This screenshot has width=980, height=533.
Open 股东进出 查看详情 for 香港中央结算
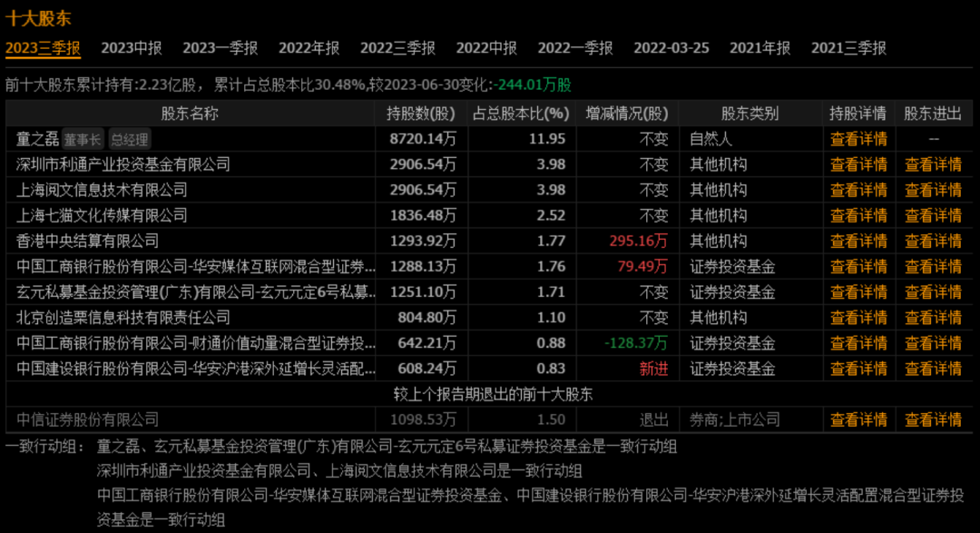[933, 241]
